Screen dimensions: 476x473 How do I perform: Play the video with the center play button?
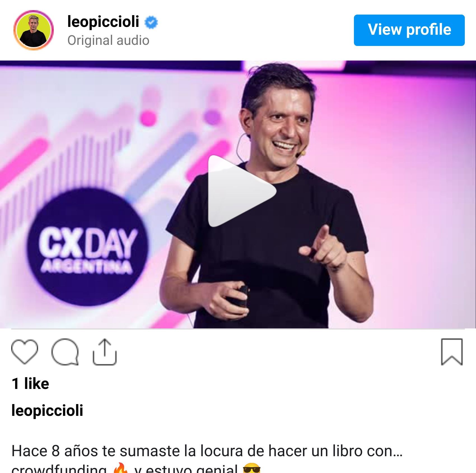coord(242,191)
